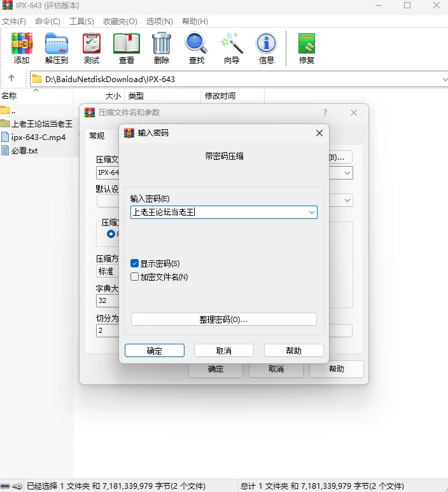Click 取消 in the password dialog
The width and height of the screenshot is (448, 492).
coord(224,351)
